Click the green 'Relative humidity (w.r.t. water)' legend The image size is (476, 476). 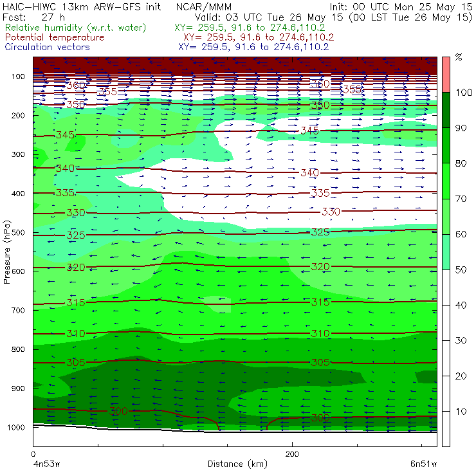tap(76, 28)
